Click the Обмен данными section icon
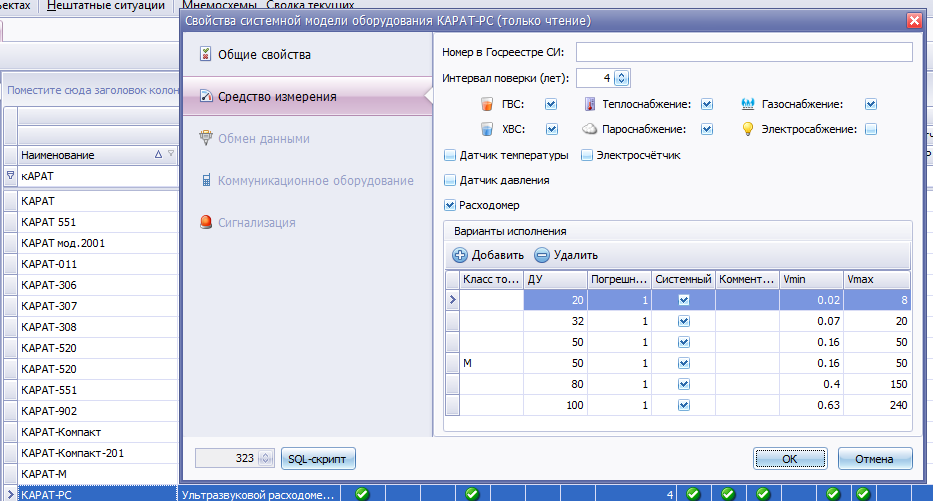 [206, 138]
